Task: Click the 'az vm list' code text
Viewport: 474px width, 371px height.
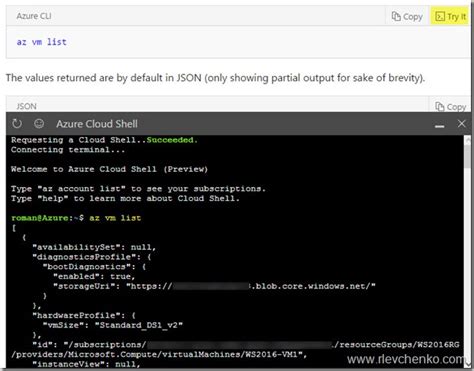Action: click(x=42, y=42)
